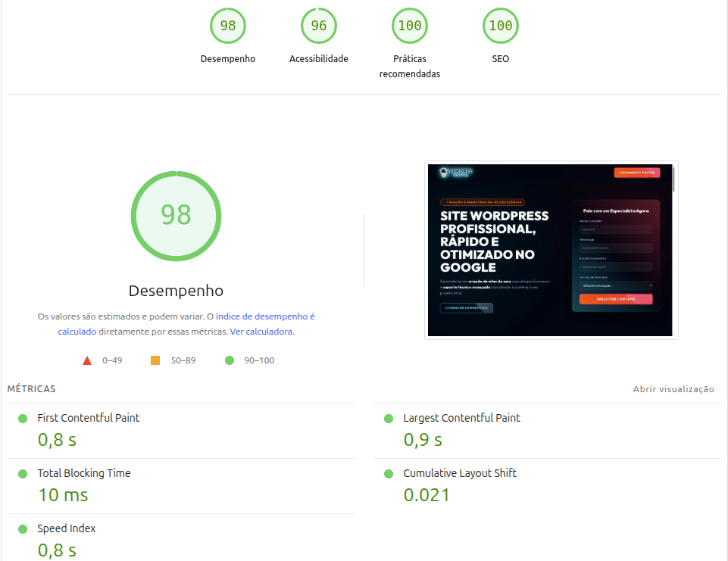
Task: Click the green dot beside Total Blocking Time
Action: pyautogui.click(x=24, y=473)
